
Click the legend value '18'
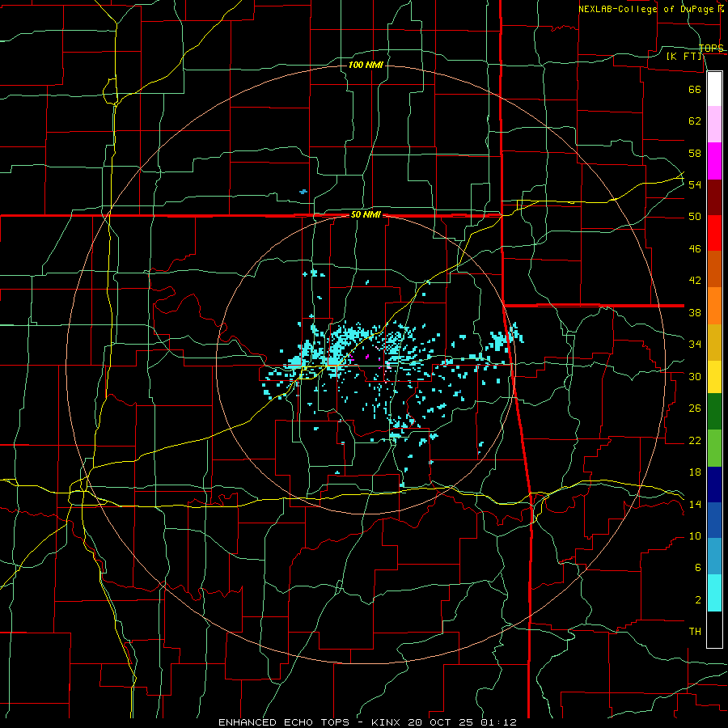coord(695,472)
